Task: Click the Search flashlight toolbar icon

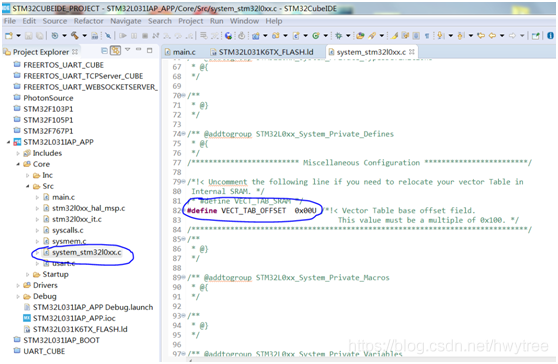Action: point(372,36)
